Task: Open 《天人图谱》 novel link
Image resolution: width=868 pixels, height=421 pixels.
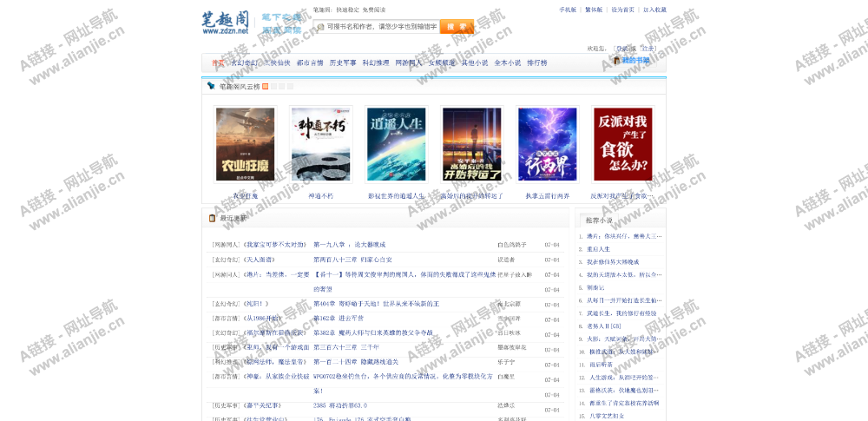Action: 259,260
